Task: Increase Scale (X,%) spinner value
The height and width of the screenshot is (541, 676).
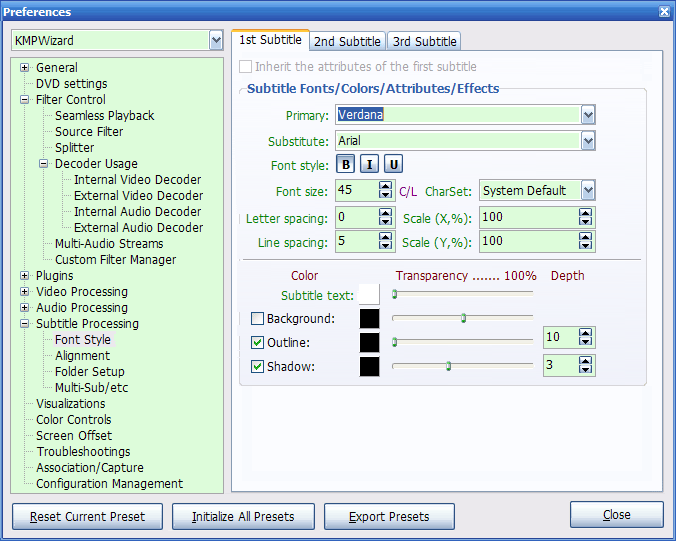Action: (586, 212)
